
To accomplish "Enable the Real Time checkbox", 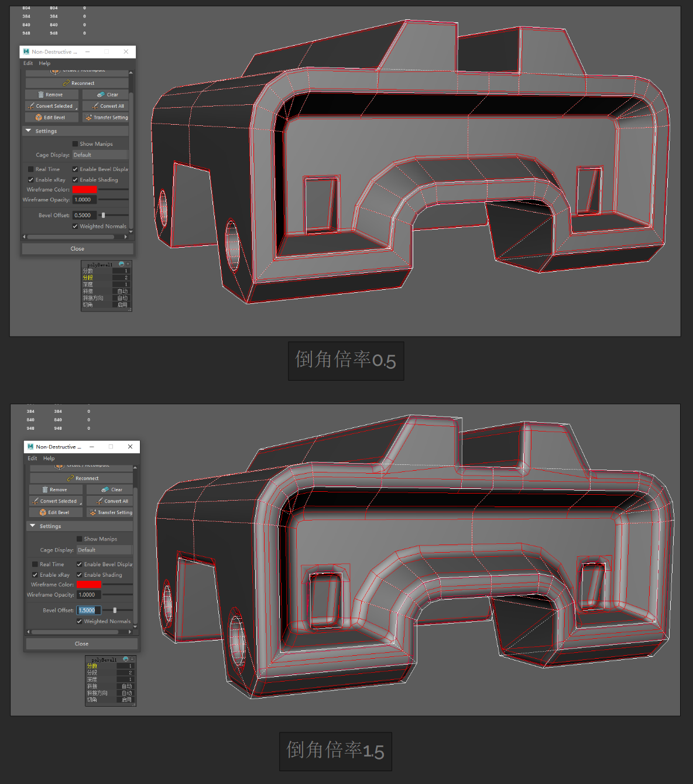I will pos(30,169).
